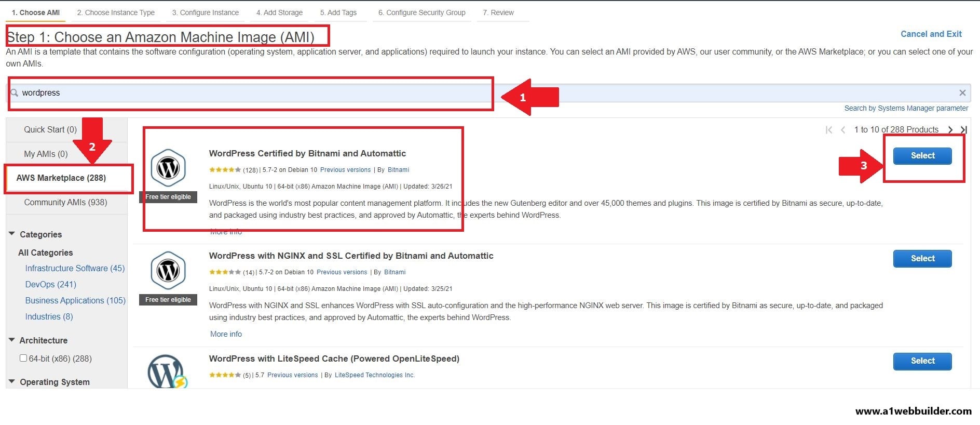980x425 pixels.
Task: Click Cancel and Exit link
Action: point(931,34)
